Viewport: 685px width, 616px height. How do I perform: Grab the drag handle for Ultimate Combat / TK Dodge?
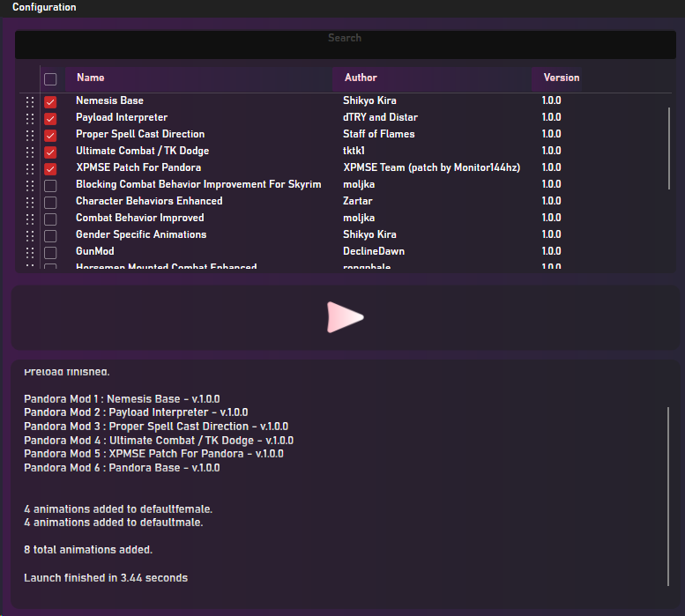pos(30,152)
